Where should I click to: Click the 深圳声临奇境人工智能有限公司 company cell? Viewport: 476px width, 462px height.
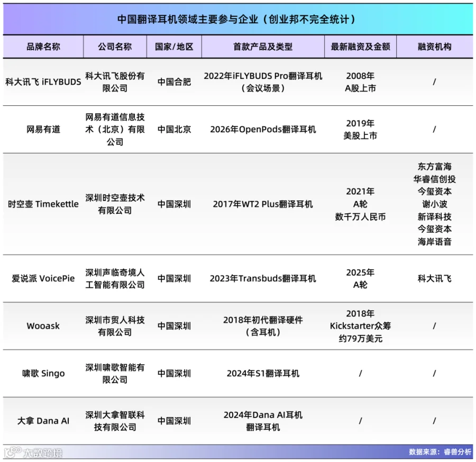point(115,278)
